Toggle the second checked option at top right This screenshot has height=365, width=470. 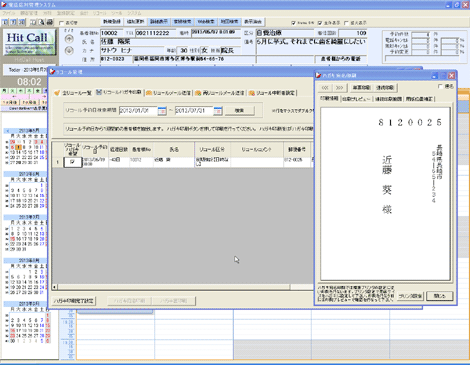pos(320,23)
